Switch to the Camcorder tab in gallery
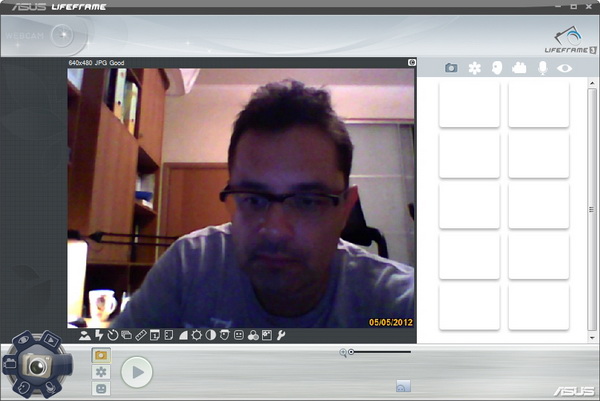600x401 pixels. 519,68
